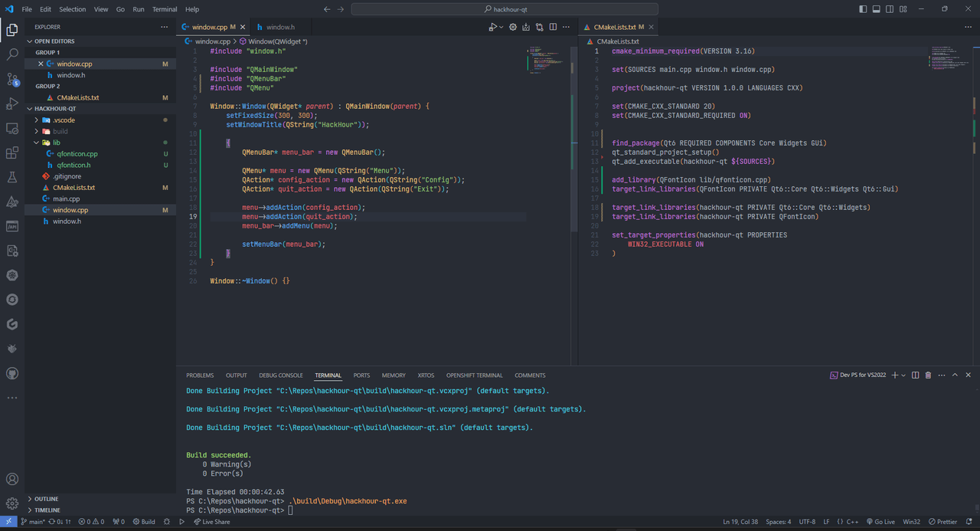Open the Extensions view in activity bar
This screenshot has width=980, height=531.
12,153
